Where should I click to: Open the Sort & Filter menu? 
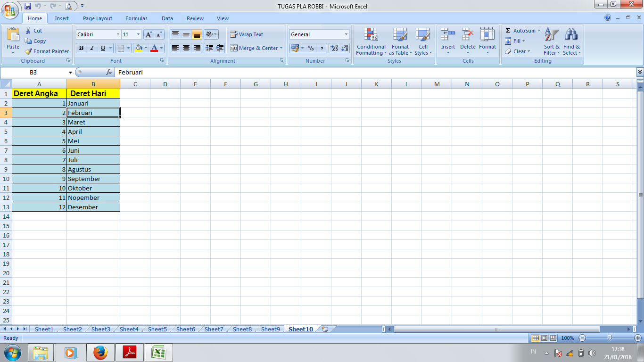(551, 41)
